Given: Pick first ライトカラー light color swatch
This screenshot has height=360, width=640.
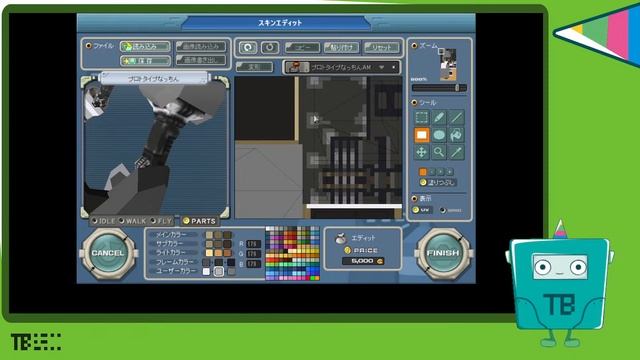Looking at the screenshot, I should [209, 253].
